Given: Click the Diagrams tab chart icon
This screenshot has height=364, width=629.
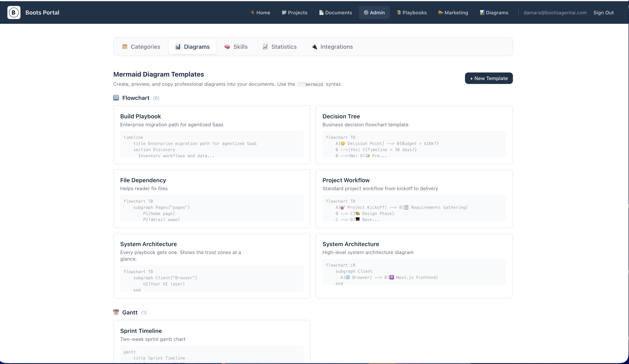Looking at the screenshot, I should coord(178,47).
